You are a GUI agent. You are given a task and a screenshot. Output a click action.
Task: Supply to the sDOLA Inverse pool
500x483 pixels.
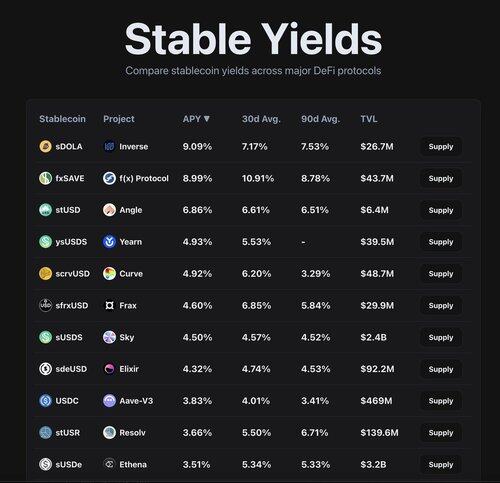click(x=441, y=147)
